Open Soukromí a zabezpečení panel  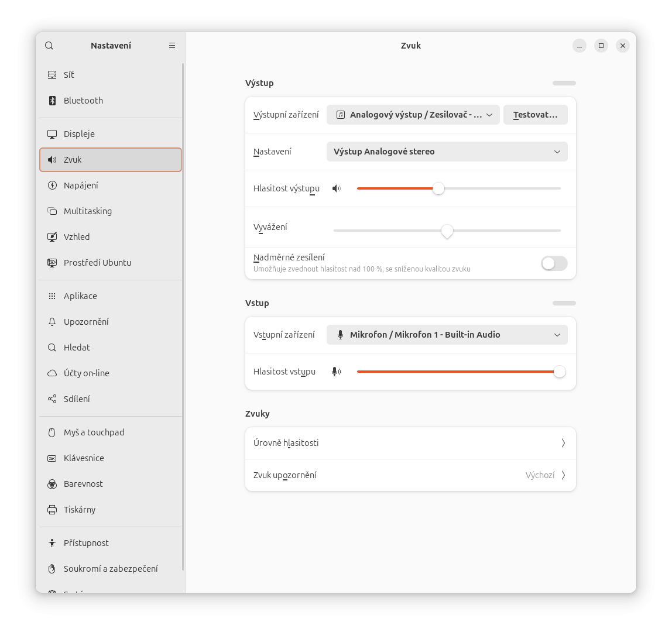pos(111,569)
